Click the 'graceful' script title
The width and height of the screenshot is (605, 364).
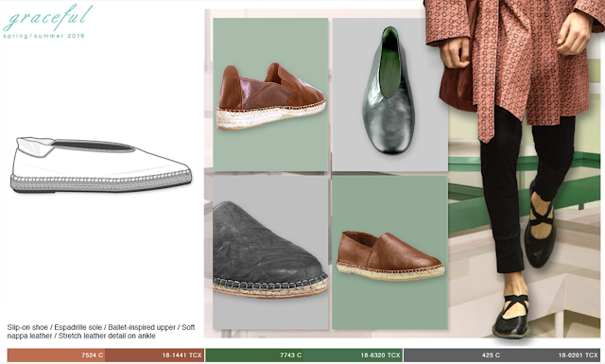coord(48,17)
